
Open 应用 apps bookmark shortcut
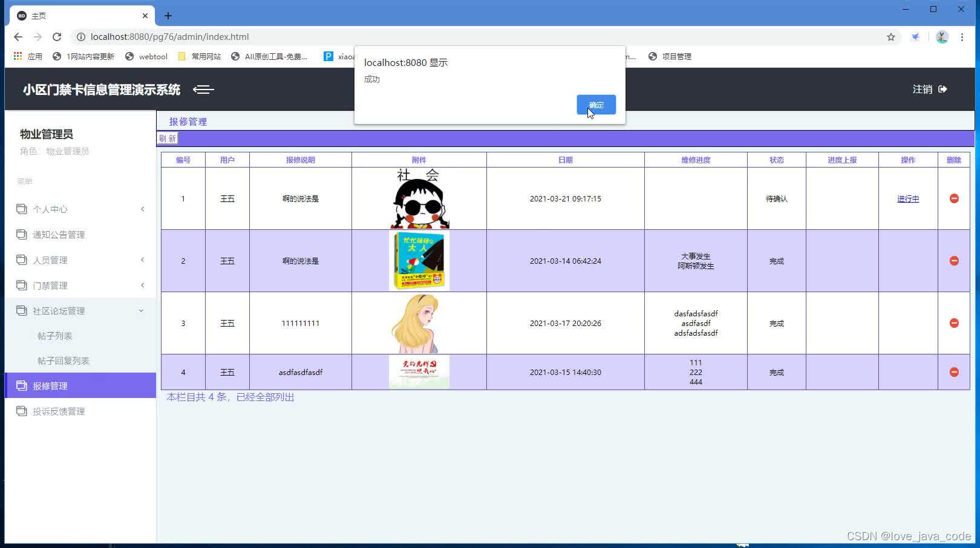point(28,56)
